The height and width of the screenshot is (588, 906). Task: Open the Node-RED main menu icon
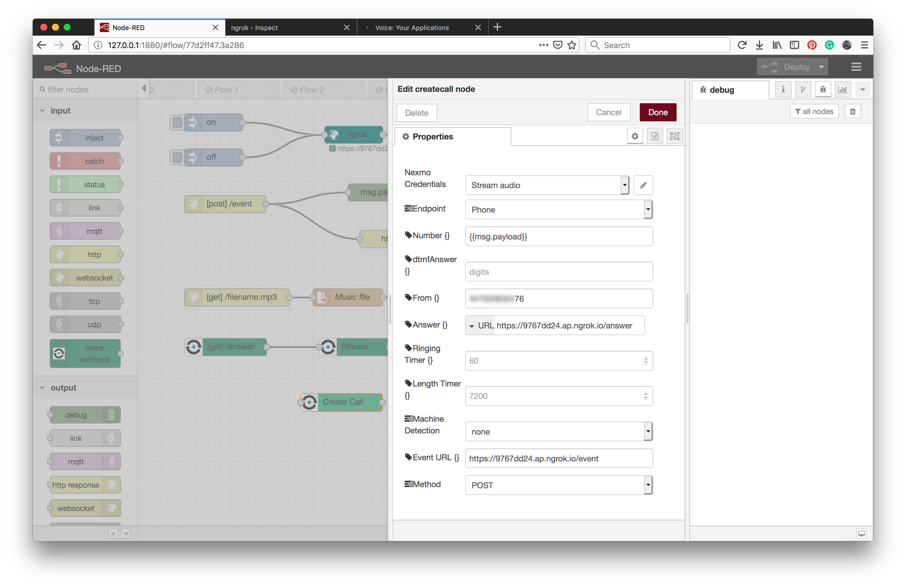tap(856, 67)
